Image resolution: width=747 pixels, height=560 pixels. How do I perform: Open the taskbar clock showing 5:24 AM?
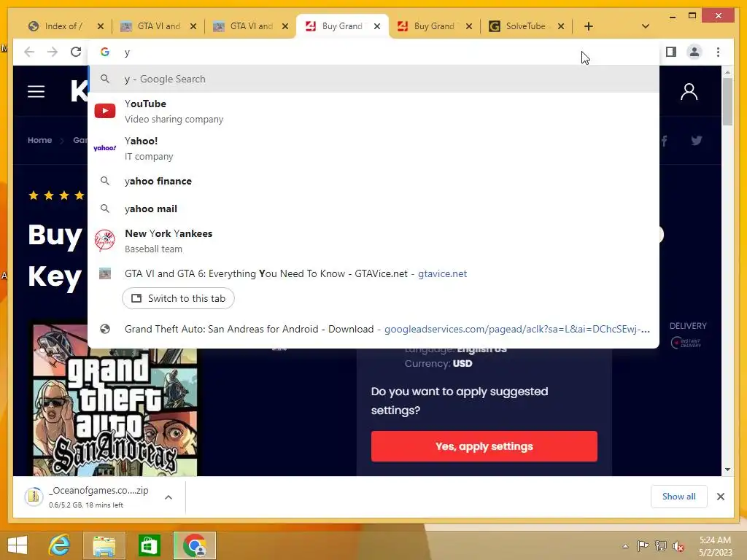[715, 546]
